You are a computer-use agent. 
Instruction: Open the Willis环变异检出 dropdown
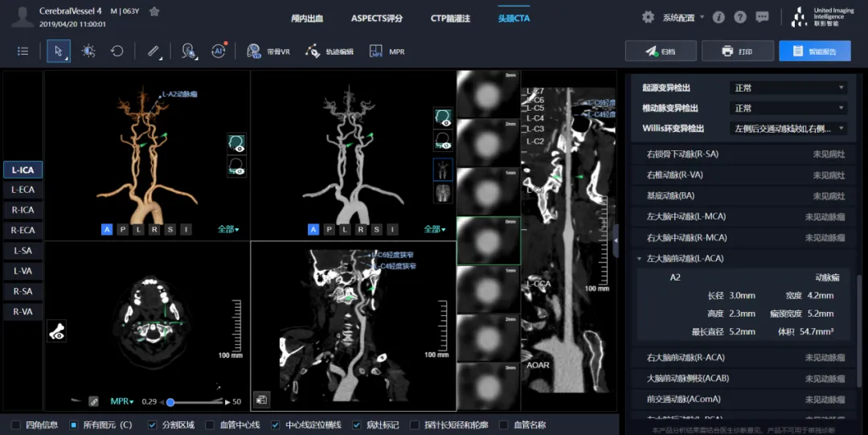click(788, 129)
